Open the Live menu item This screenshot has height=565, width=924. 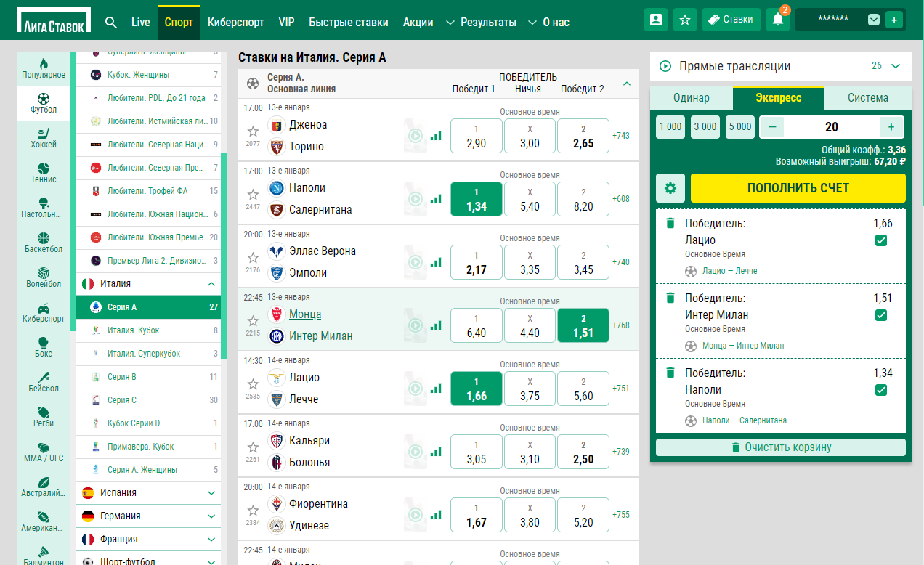coord(141,23)
